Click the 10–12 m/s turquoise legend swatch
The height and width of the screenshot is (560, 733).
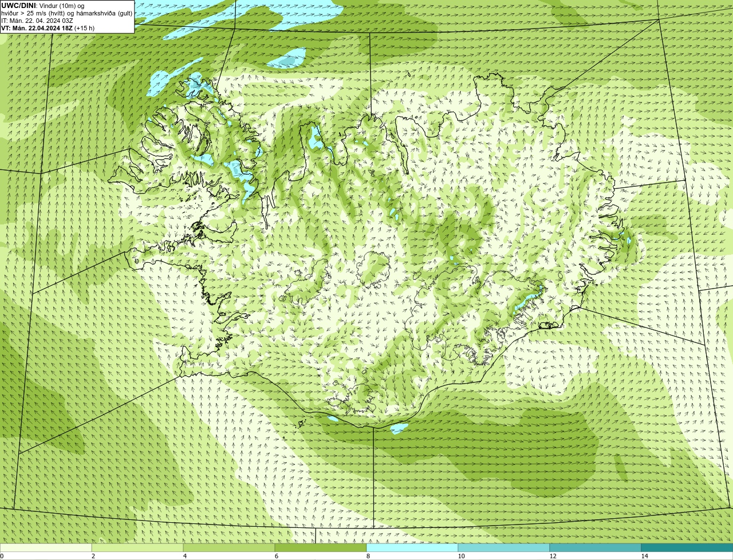pyautogui.click(x=504, y=547)
